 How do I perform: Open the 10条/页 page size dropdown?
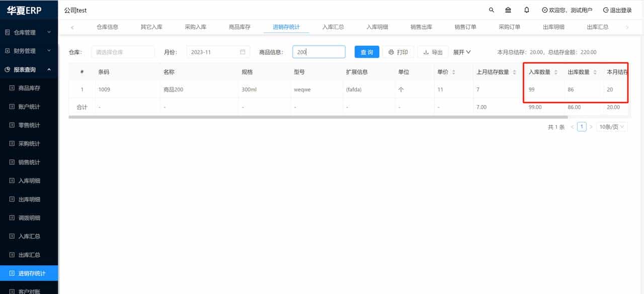tap(611, 127)
